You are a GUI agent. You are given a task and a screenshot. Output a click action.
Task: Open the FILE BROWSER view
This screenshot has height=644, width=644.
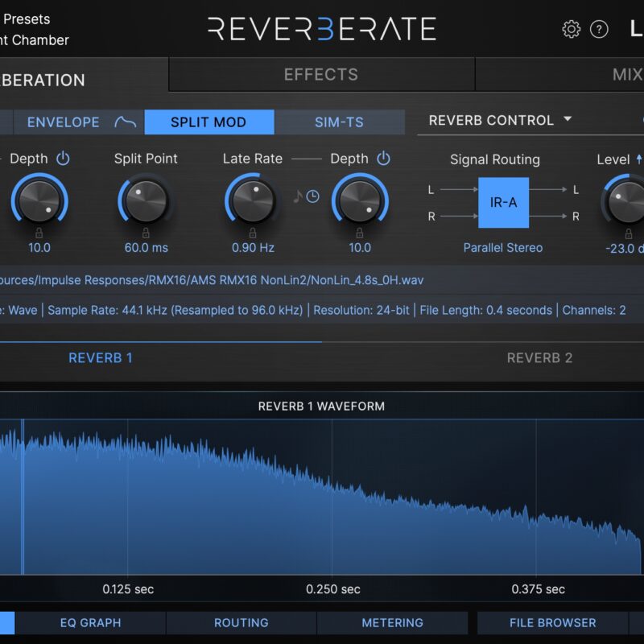553,622
